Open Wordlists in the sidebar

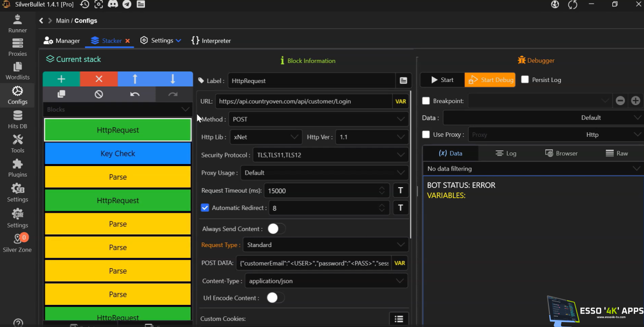pyautogui.click(x=18, y=71)
